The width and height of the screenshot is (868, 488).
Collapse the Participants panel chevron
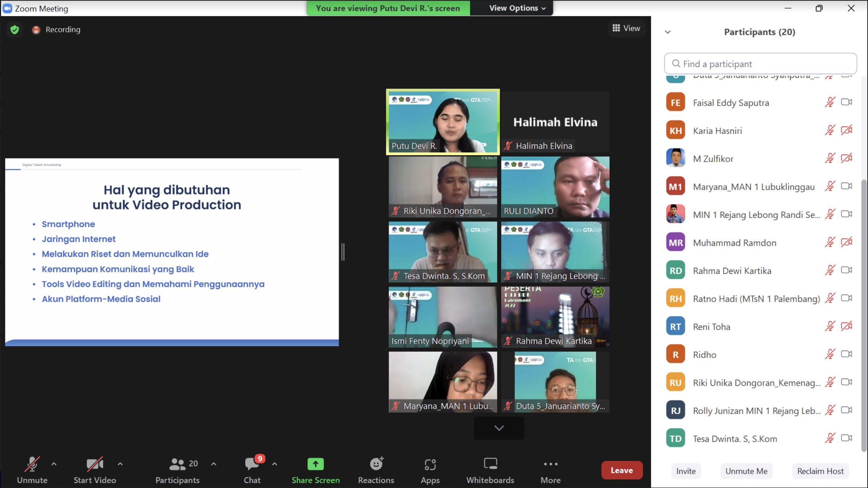pos(667,32)
